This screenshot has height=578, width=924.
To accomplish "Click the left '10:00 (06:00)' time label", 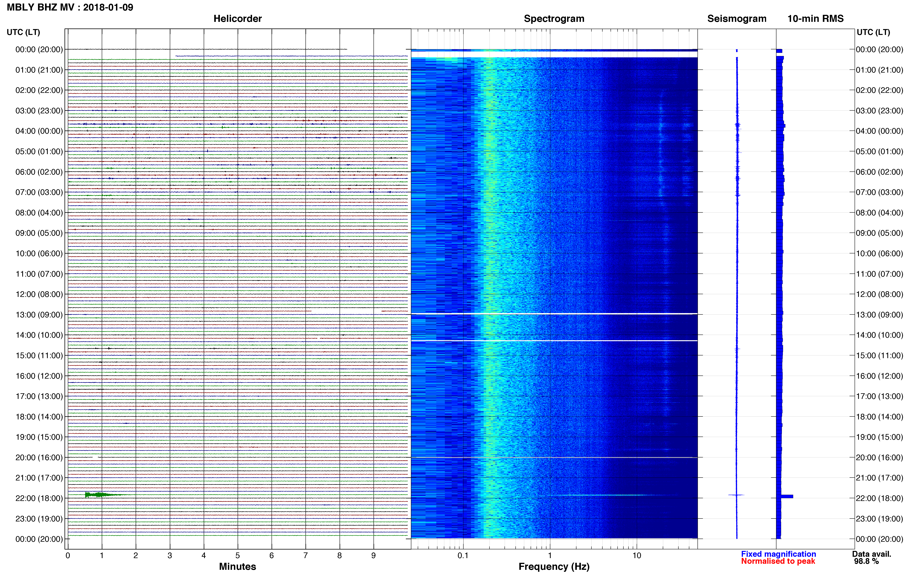I will click(39, 253).
